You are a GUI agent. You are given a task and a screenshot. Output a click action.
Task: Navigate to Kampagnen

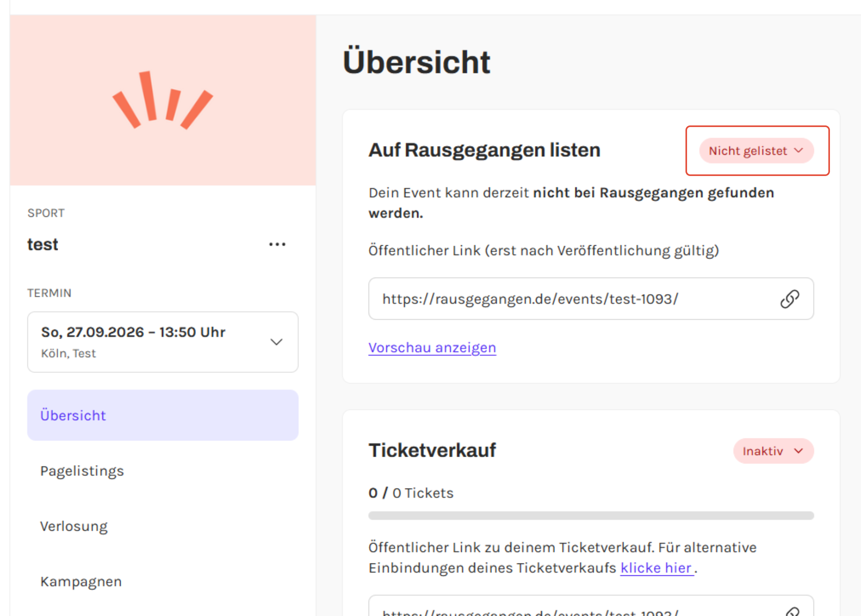pyautogui.click(x=81, y=581)
